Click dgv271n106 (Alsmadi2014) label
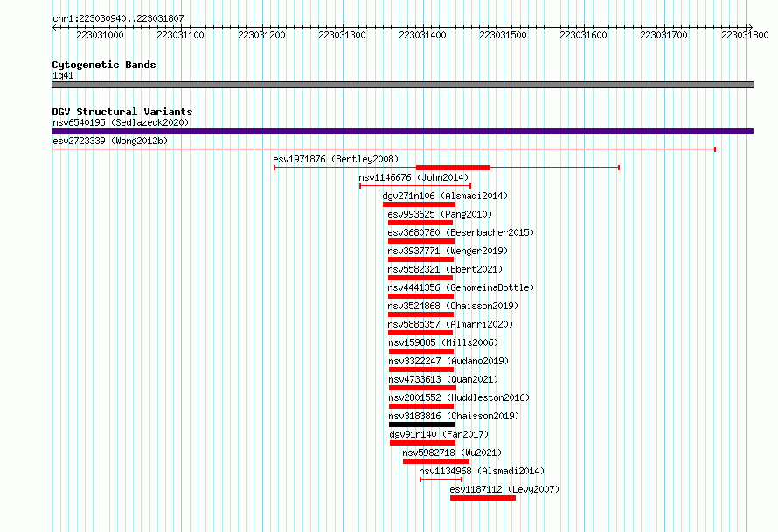This screenshot has height=532, width=778. tap(445, 196)
